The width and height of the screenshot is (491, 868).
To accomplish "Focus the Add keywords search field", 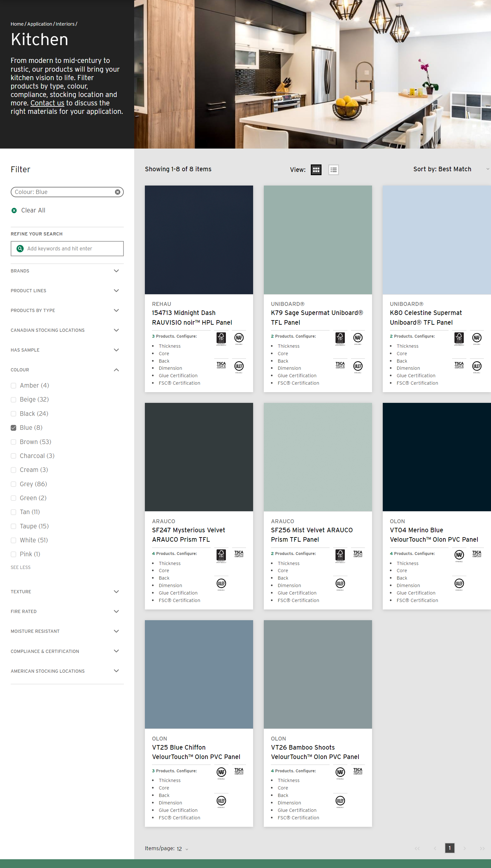I will (x=67, y=248).
